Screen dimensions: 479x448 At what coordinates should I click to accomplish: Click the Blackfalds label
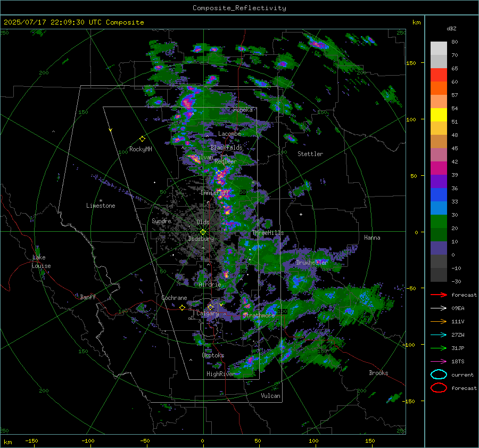(226, 148)
